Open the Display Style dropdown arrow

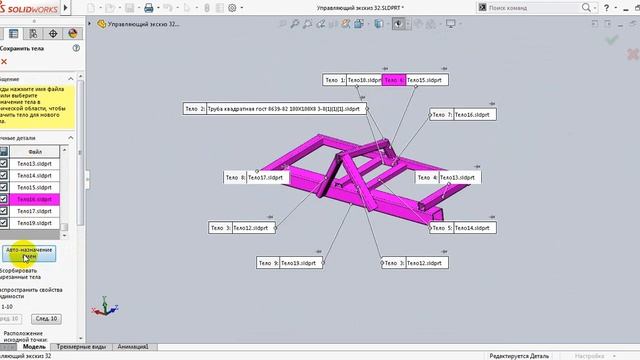[x=387, y=24]
